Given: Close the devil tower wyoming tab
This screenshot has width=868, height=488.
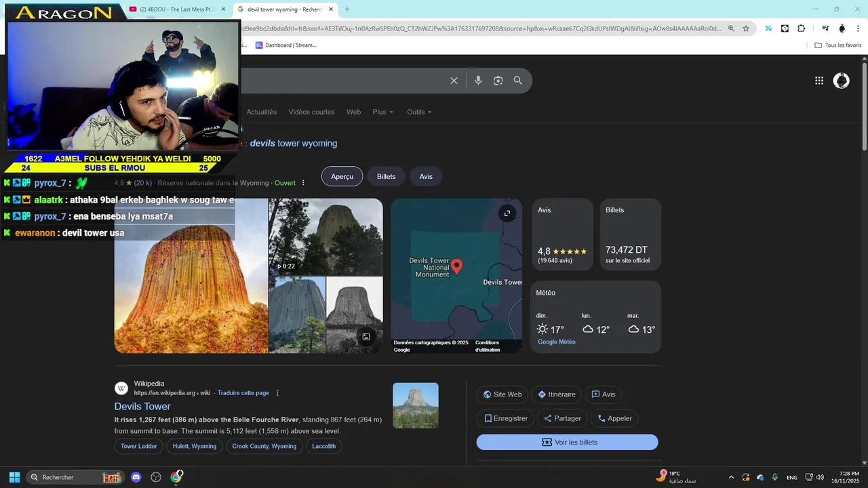Looking at the screenshot, I should 330,9.
